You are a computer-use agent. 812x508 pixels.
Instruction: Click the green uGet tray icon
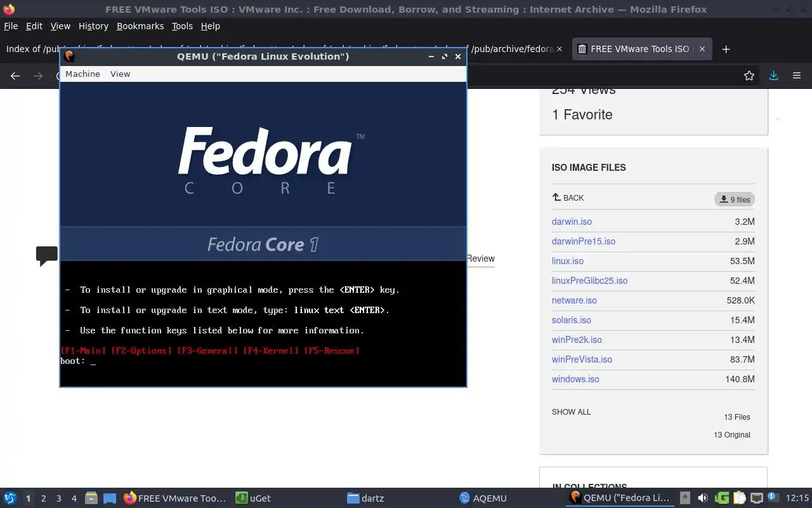[721, 498]
